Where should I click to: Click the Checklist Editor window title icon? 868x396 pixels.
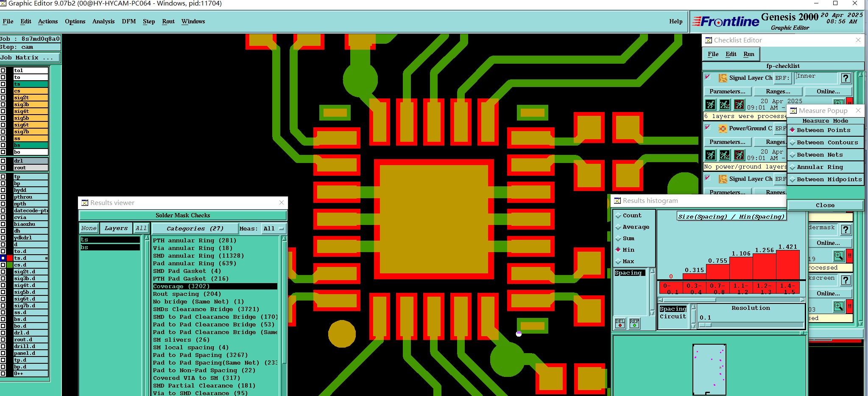(709, 40)
